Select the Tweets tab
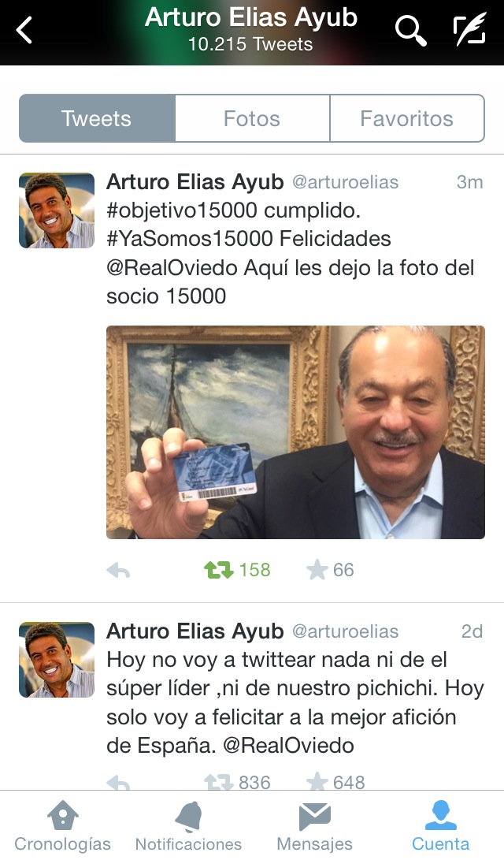This screenshot has height=860, width=504. [97, 118]
